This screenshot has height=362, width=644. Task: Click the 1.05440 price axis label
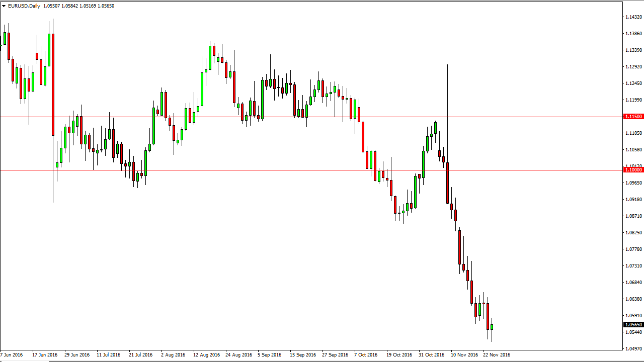coord(633,332)
